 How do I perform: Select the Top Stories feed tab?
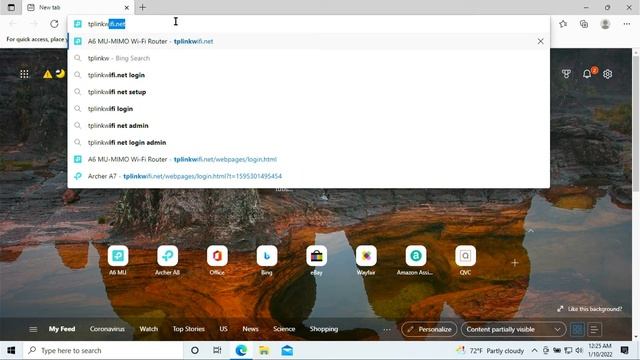pos(189,329)
